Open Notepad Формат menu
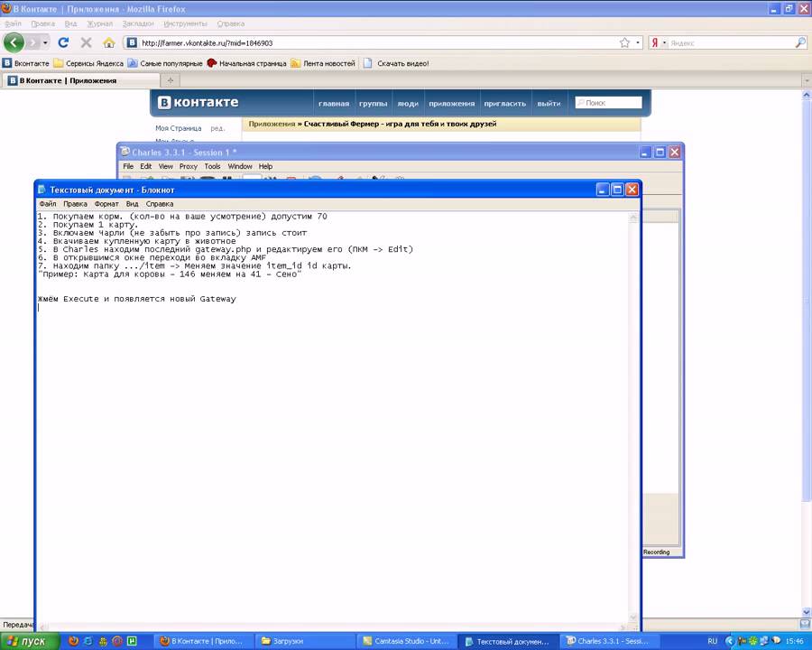This screenshot has height=650, width=812. [x=106, y=204]
